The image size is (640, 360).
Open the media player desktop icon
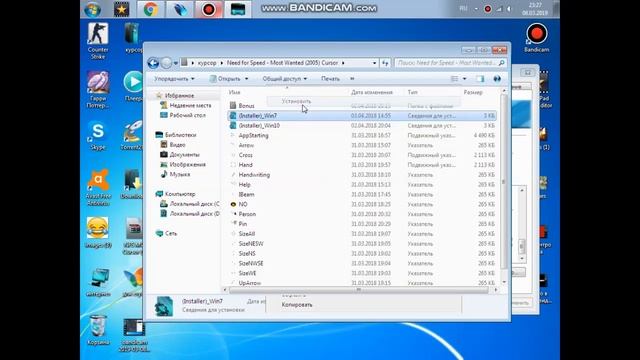133,87
